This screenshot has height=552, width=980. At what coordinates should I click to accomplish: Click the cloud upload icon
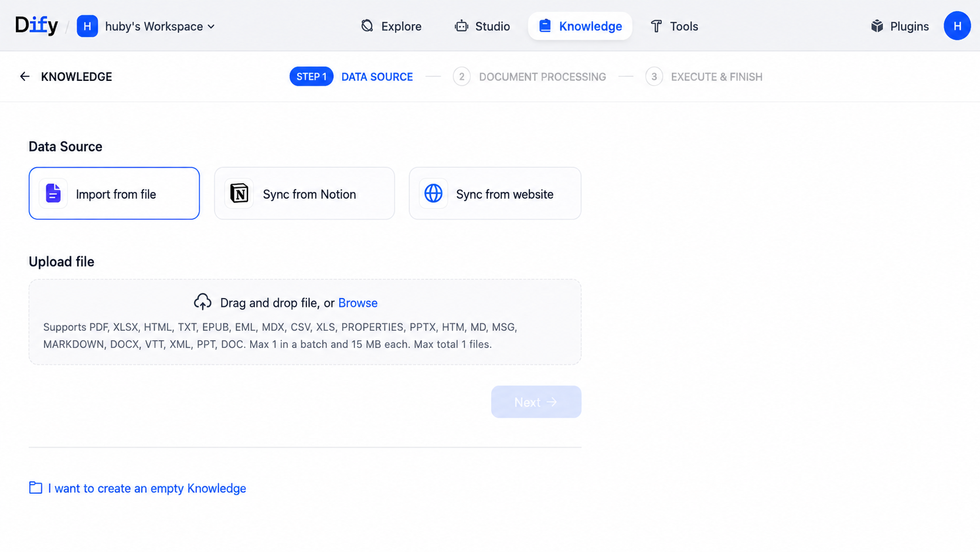pyautogui.click(x=203, y=302)
